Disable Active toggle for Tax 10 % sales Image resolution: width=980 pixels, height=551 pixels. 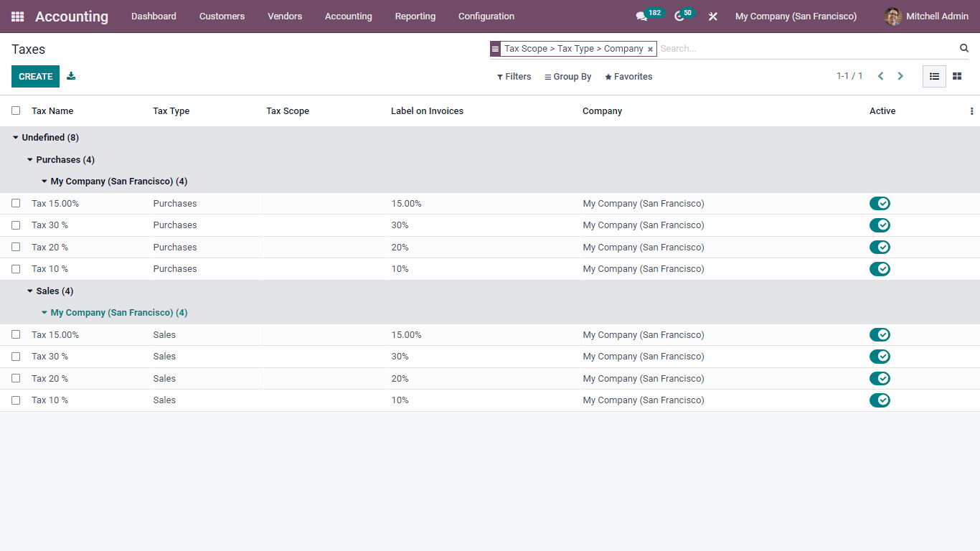click(880, 400)
